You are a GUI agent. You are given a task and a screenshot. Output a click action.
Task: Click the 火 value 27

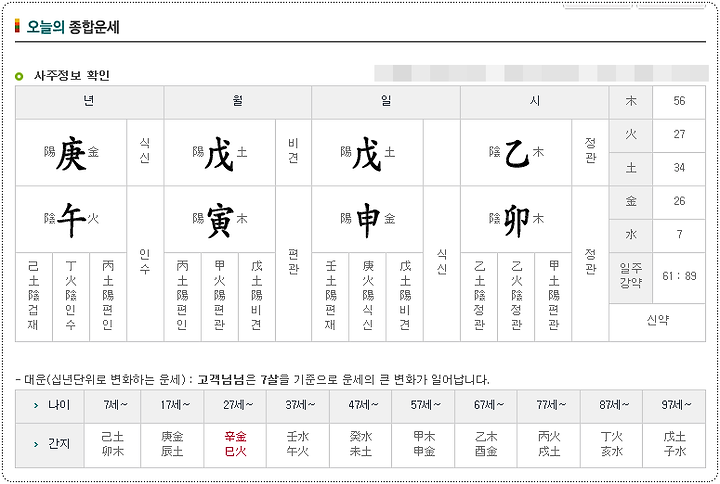(x=679, y=135)
